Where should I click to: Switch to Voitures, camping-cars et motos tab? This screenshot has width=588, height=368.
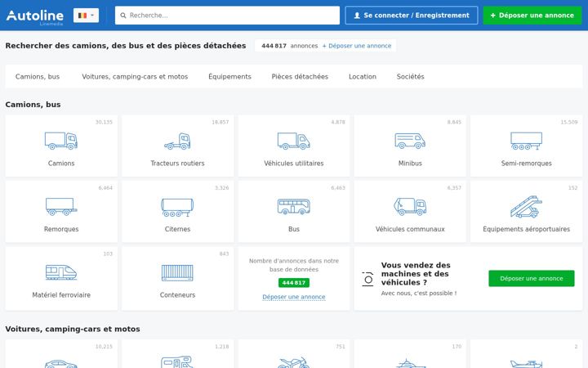135,77
